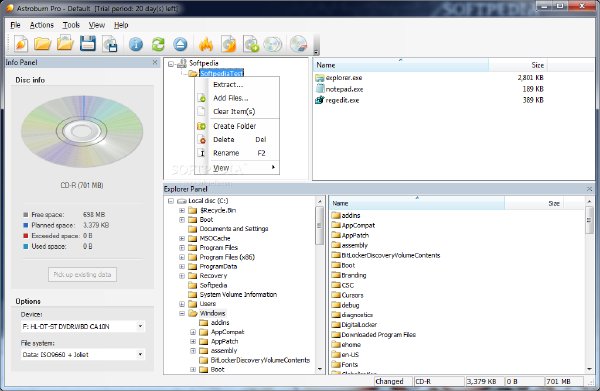This screenshot has width=600, height=391.
Task: Open the Actions menu
Action: tap(42, 25)
